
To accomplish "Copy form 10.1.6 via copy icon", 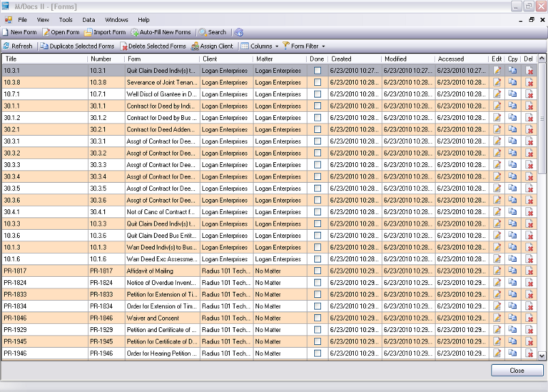I will [513, 259].
